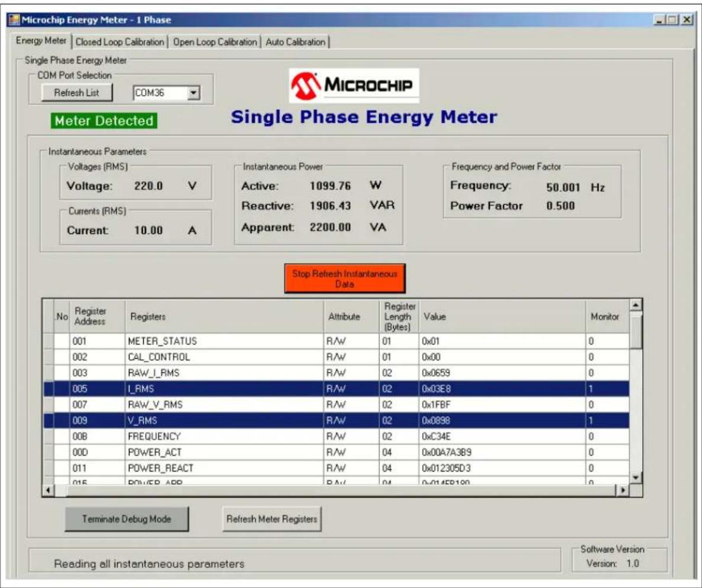Click the Reactive power value 1906.43
The height and width of the screenshot is (588, 702).
point(331,206)
